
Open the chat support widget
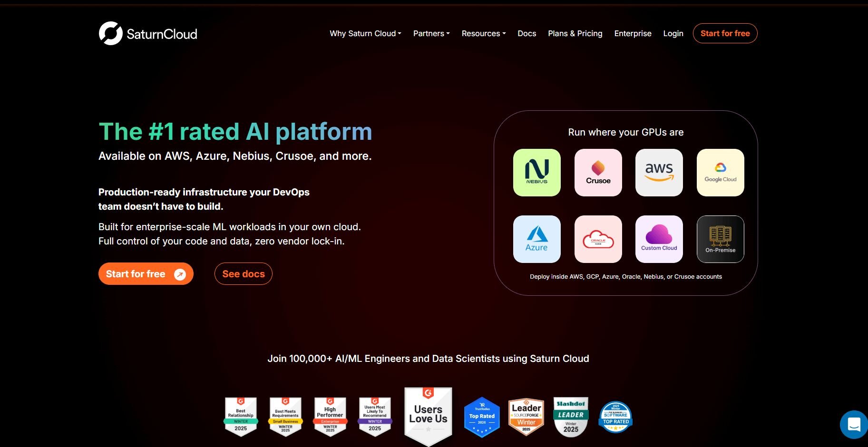pos(854,424)
